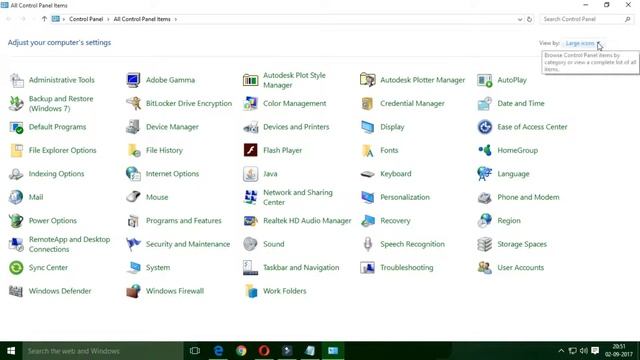The width and height of the screenshot is (640, 360).
Task: Launch Opera from the taskbar
Action: click(x=264, y=351)
